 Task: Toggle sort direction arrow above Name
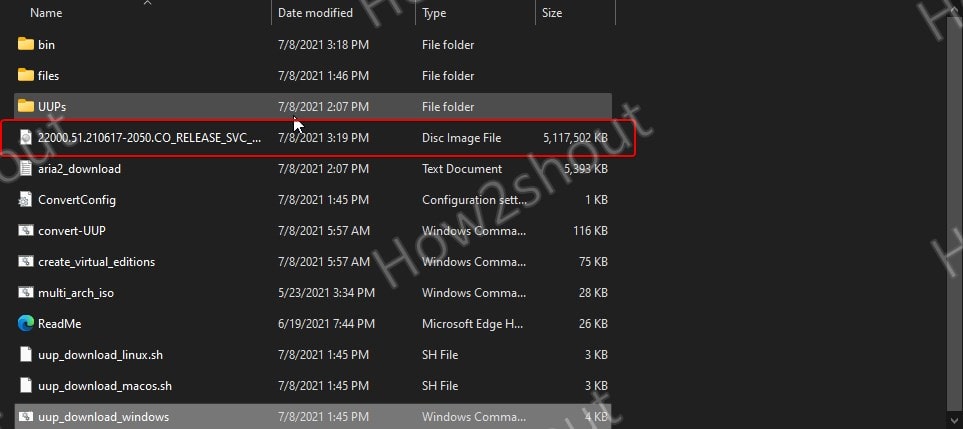148,3
